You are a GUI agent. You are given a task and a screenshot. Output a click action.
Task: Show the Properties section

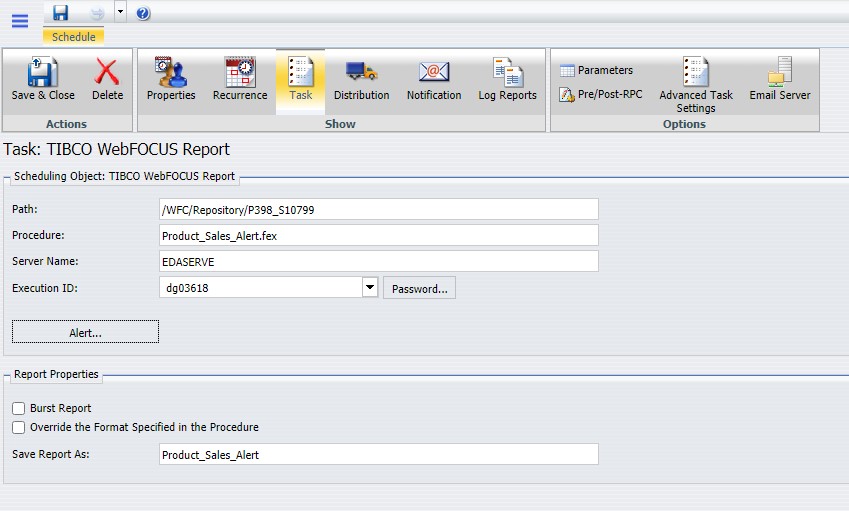point(171,80)
